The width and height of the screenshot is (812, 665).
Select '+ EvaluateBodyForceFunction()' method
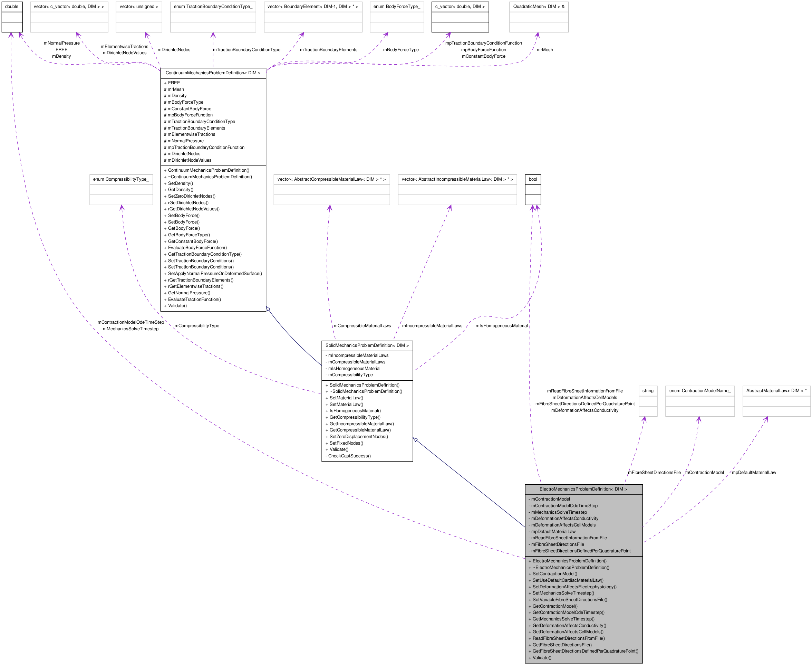195,248
